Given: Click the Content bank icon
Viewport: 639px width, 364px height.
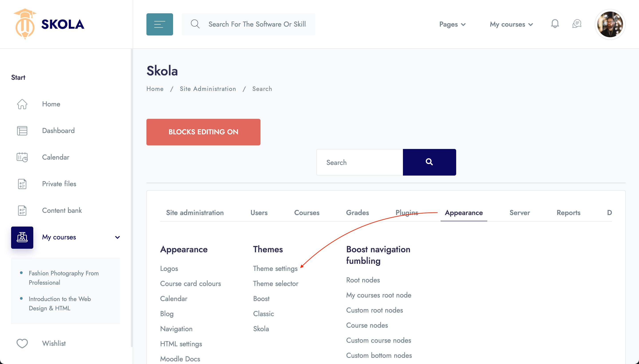Looking at the screenshot, I should 22,210.
